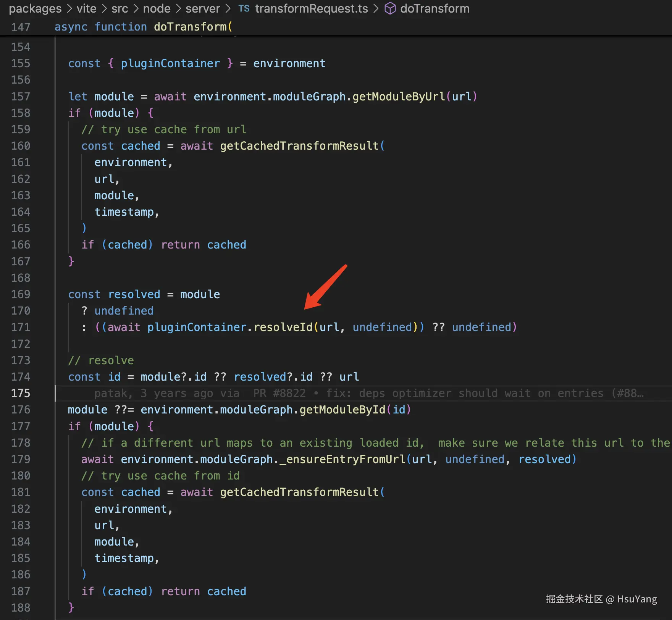Click the '// resolve' comment on line 173
The image size is (672, 620).
(101, 360)
